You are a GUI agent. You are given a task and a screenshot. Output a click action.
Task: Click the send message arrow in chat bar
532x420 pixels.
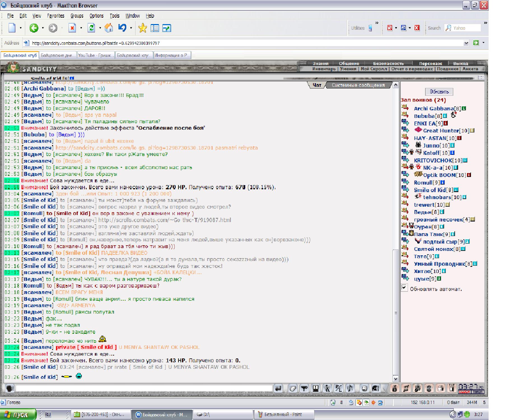[278, 388]
